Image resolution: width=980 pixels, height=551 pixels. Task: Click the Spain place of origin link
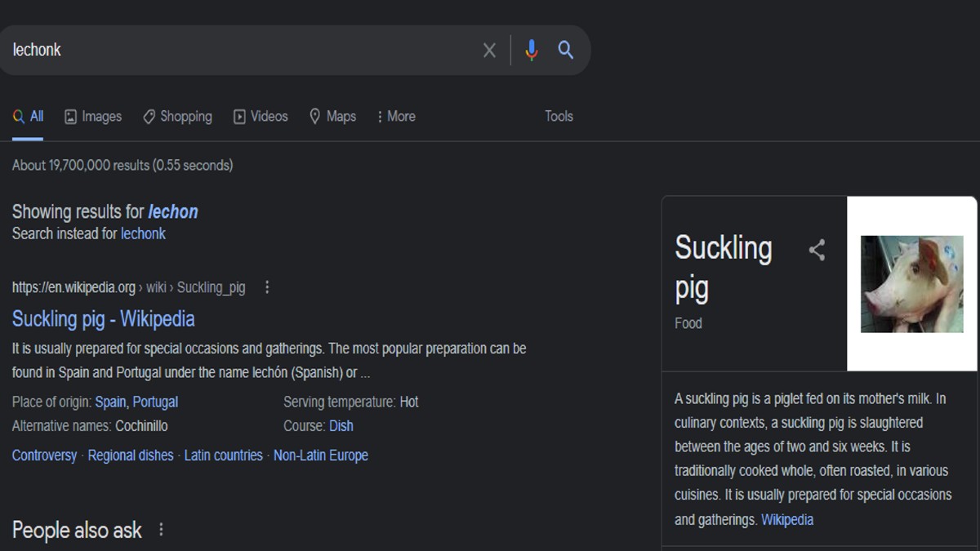110,402
